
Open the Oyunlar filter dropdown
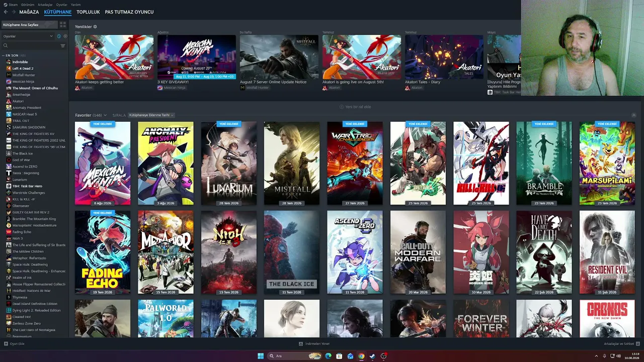28,36
